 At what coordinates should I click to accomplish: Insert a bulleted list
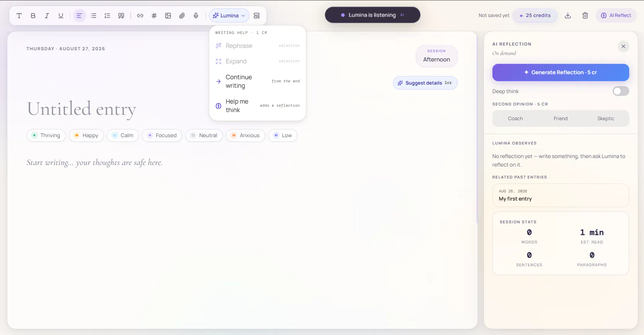(x=93, y=16)
